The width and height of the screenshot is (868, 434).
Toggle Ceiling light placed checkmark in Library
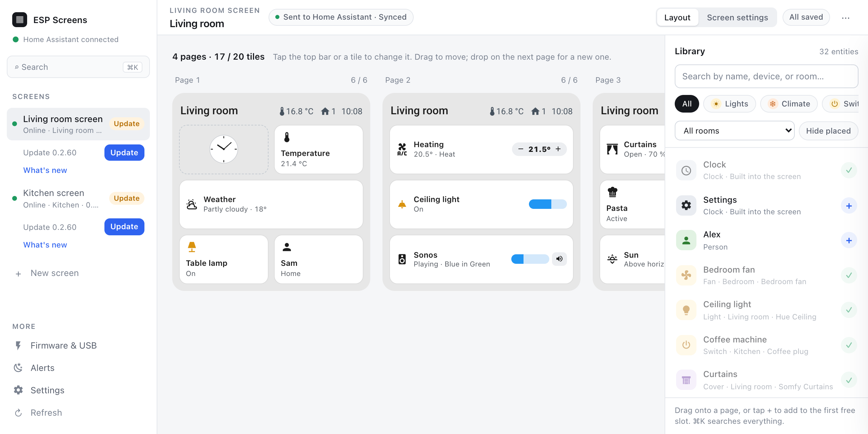pos(849,310)
